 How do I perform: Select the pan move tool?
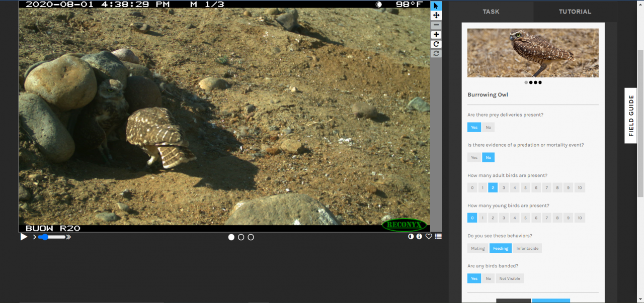coord(436,16)
